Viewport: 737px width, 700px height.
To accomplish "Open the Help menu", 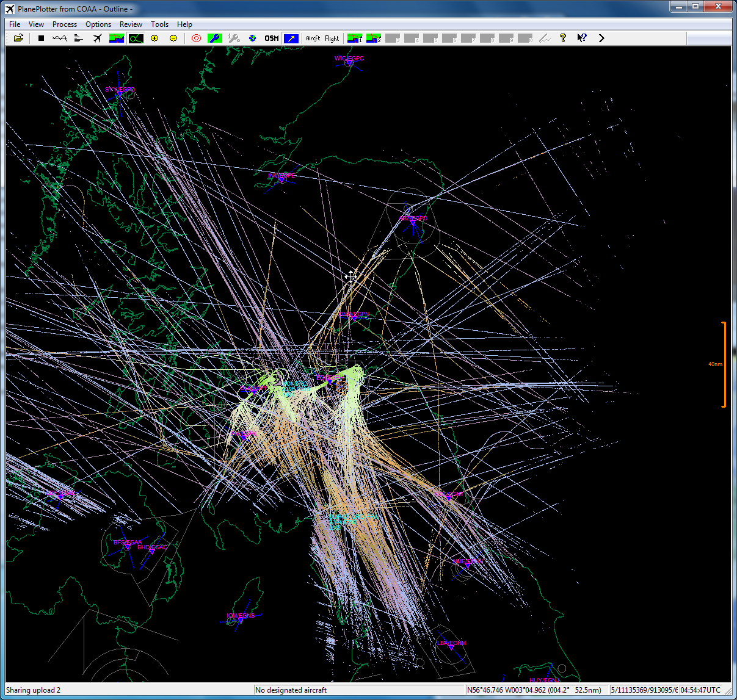I will coord(184,24).
